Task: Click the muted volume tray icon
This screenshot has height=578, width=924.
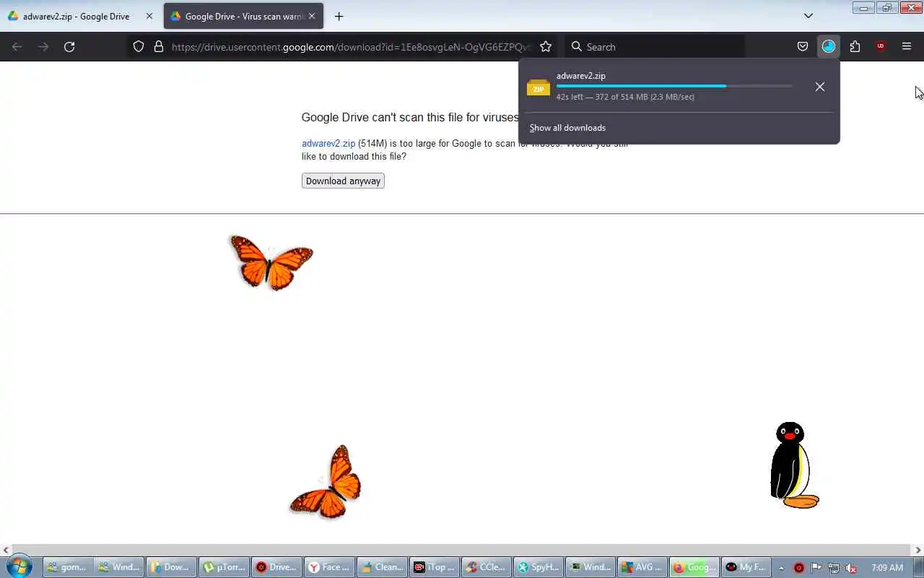Action: click(x=852, y=568)
